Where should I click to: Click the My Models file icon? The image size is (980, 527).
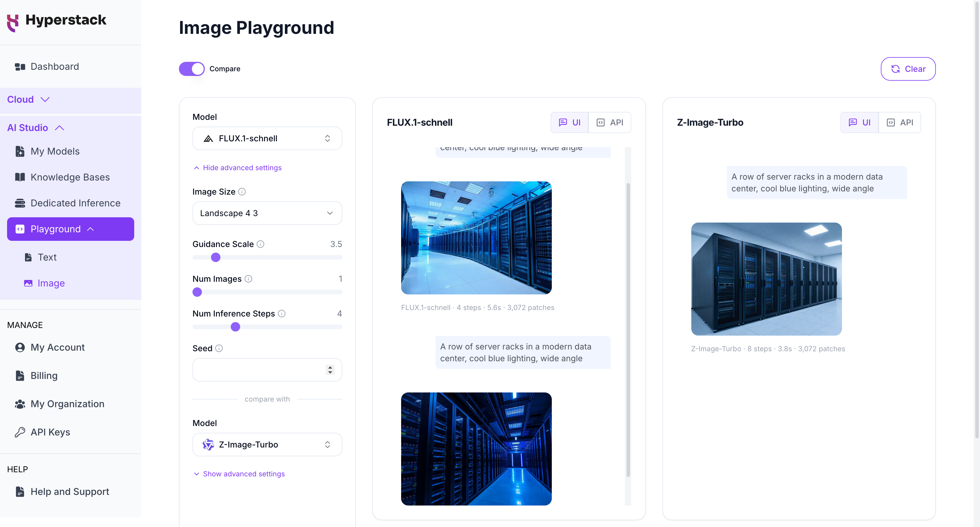click(20, 151)
